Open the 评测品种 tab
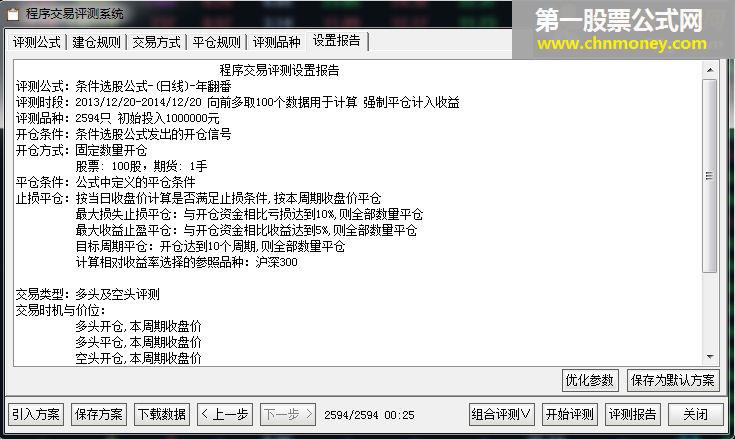735x439 pixels. point(277,42)
